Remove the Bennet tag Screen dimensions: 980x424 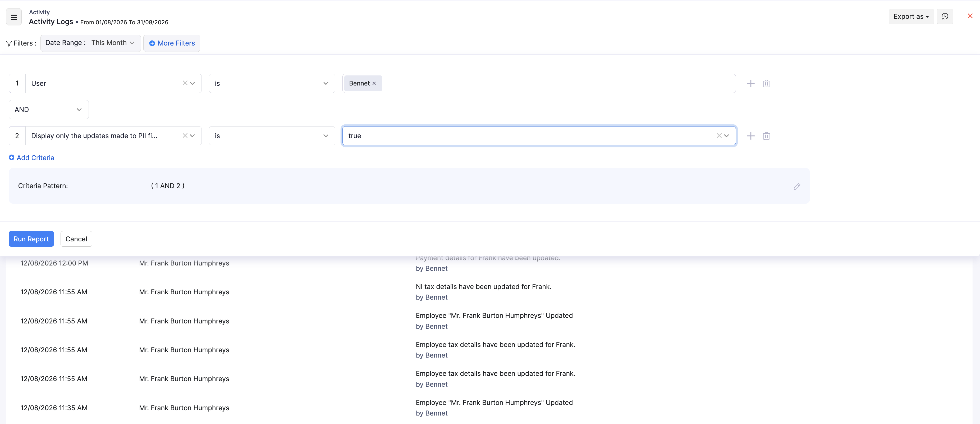coord(374,83)
